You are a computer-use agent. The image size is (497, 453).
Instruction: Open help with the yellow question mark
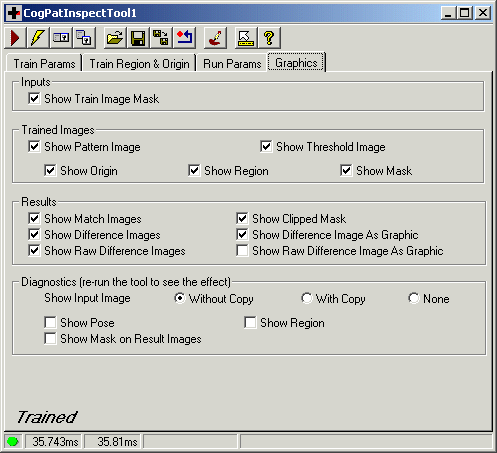click(269, 38)
